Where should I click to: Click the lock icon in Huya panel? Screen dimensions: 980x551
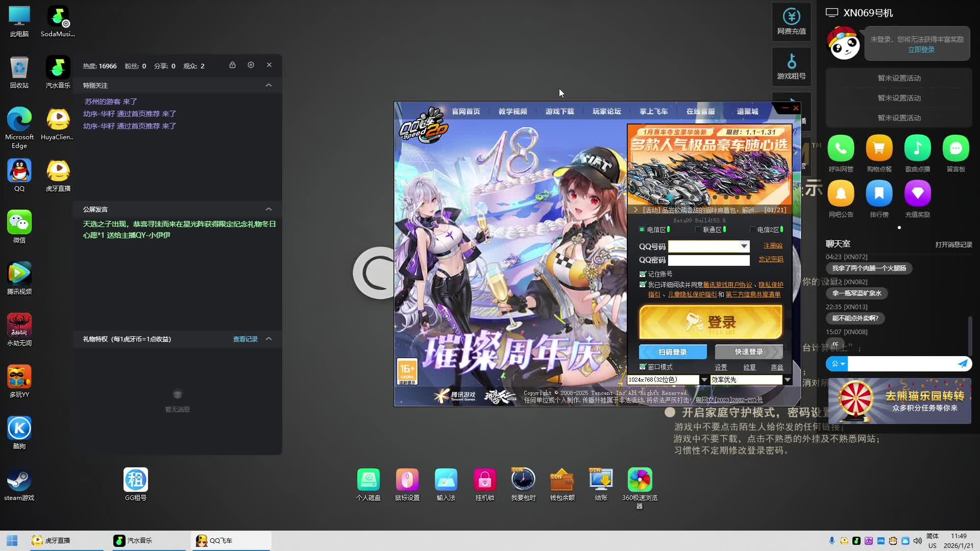click(232, 65)
